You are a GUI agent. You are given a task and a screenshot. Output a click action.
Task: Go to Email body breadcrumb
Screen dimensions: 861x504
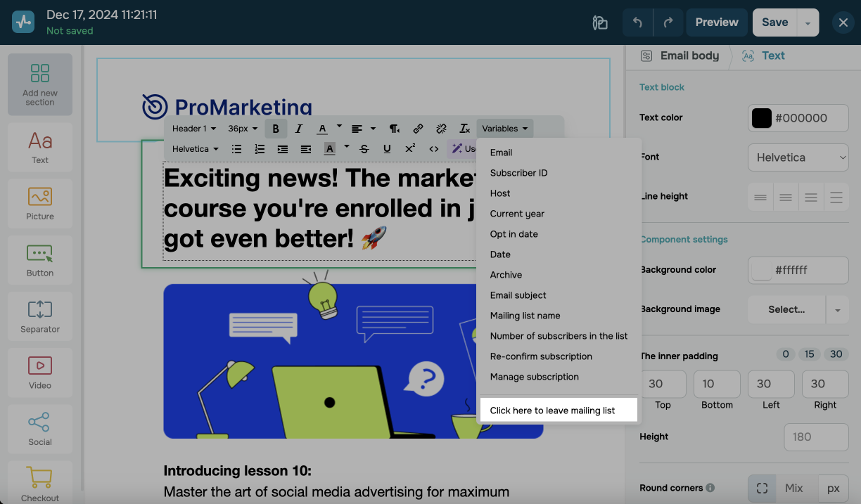pyautogui.click(x=680, y=56)
